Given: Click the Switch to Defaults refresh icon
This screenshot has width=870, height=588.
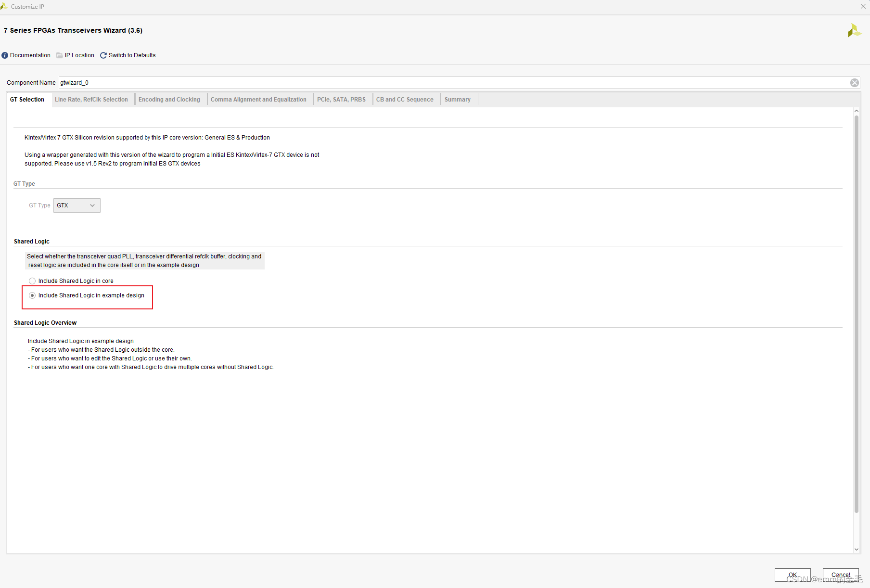Looking at the screenshot, I should tap(103, 55).
